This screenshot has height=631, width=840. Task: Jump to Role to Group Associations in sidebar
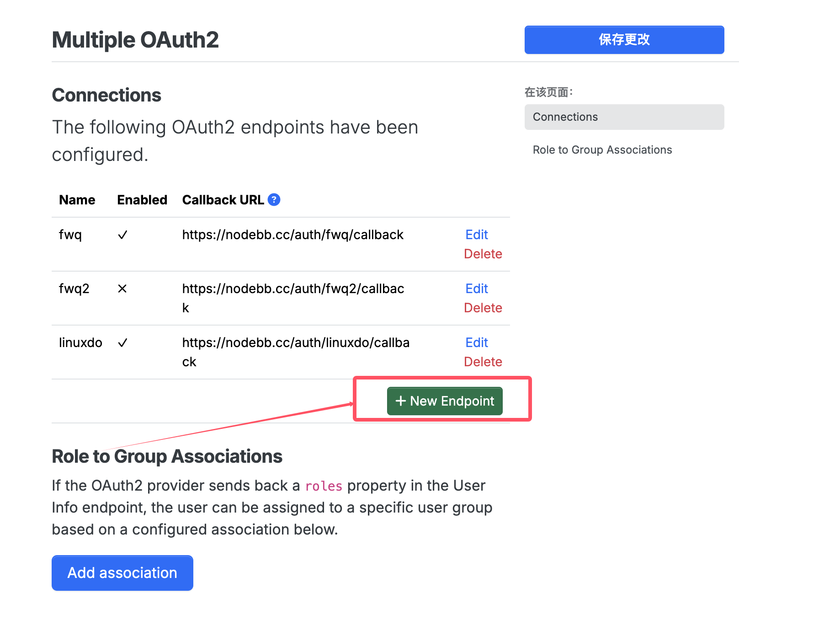602,150
